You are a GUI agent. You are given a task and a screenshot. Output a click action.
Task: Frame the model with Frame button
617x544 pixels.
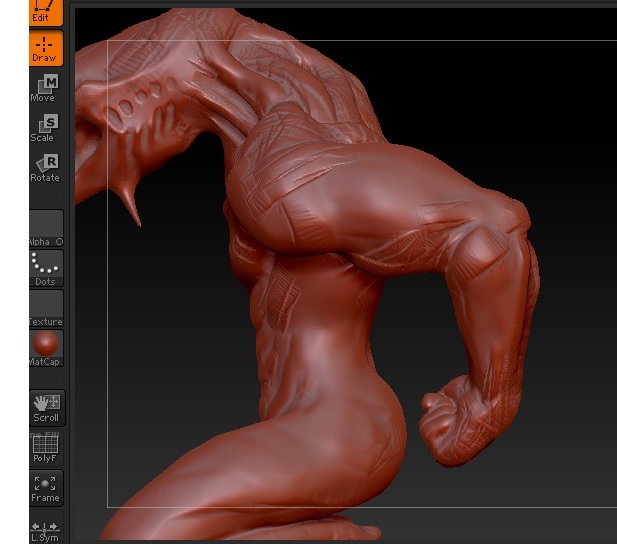coord(46,486)
